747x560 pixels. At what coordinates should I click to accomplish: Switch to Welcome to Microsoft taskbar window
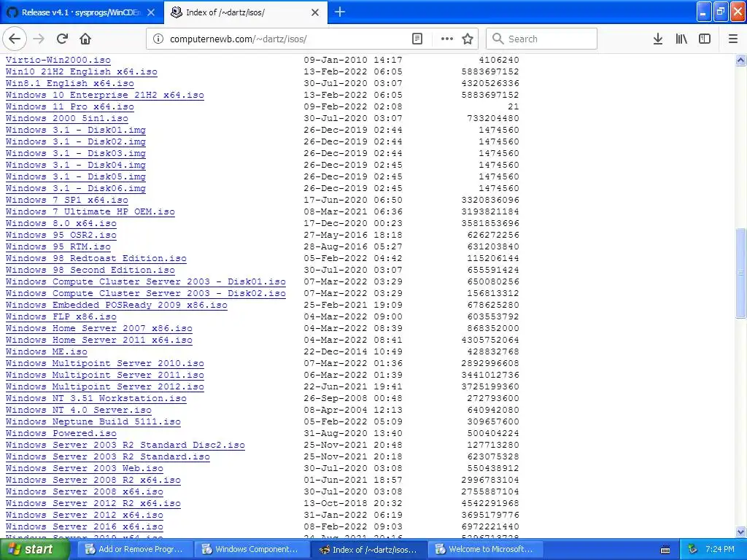click(x=485, y=549)
